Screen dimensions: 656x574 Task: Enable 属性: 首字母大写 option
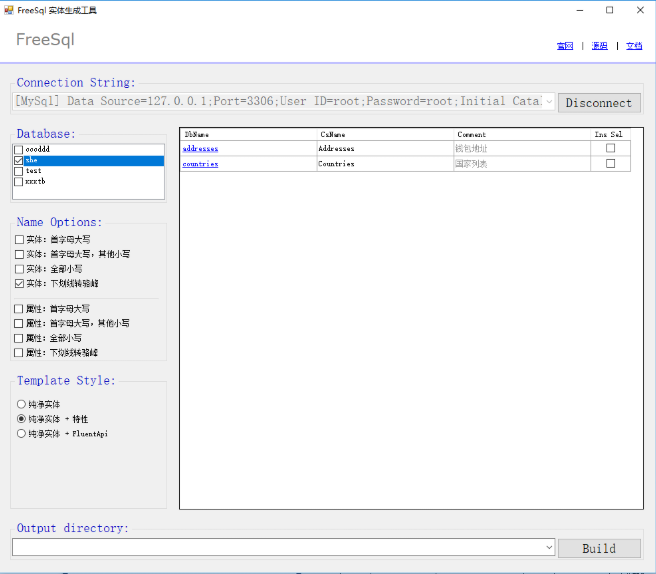(18, 309)
